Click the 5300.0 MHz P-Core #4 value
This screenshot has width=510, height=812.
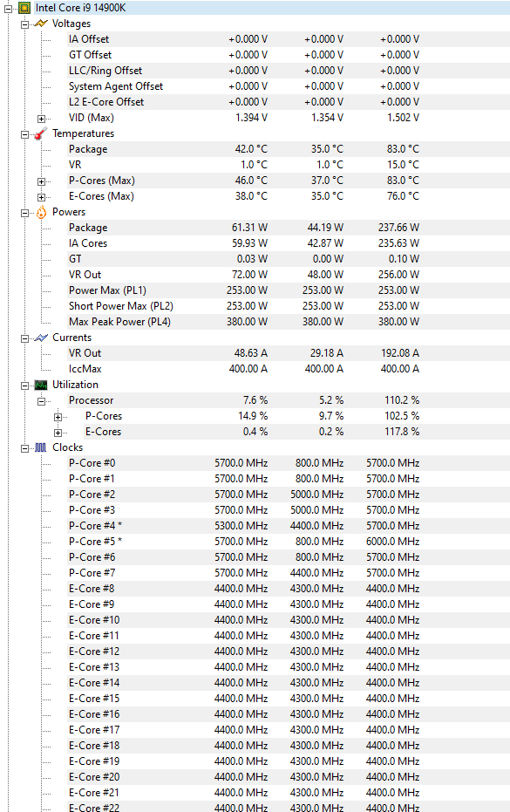241,526
